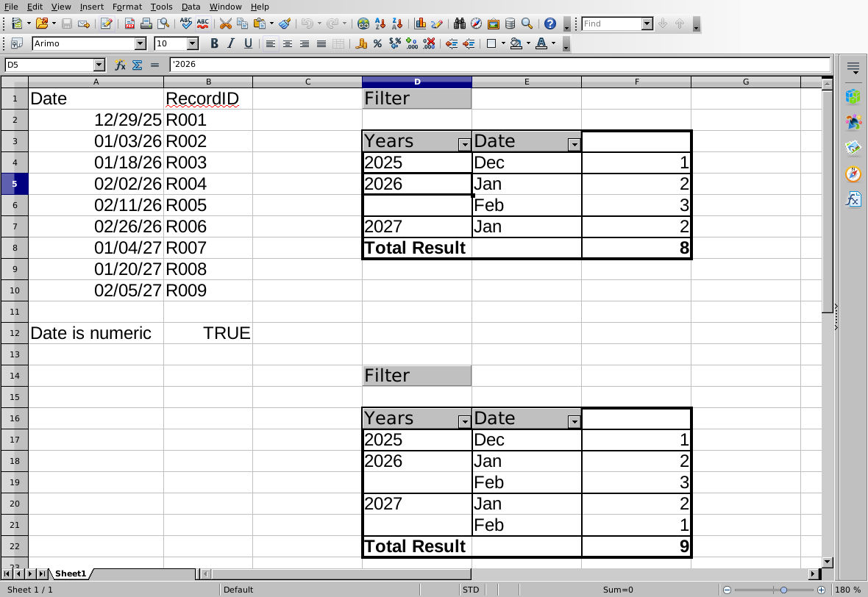Export directly as PDF
This screenshot has width=868, height=597.
[129, 24]
